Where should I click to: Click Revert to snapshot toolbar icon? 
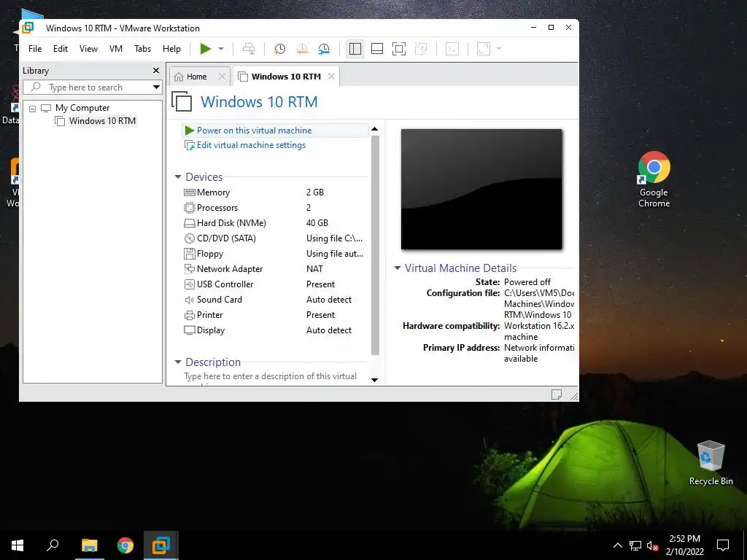coord(302,49)
